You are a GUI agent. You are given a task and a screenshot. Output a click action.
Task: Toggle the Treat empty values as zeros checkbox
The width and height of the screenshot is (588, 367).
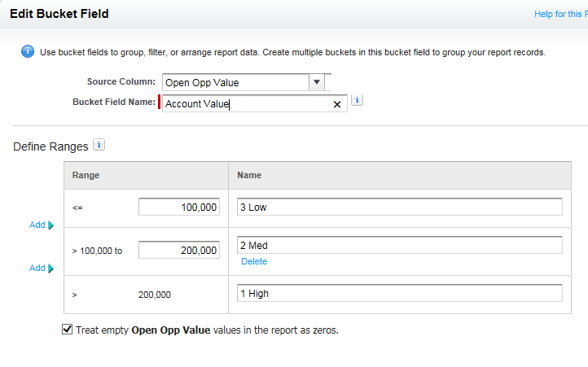(x=67, y=330)
